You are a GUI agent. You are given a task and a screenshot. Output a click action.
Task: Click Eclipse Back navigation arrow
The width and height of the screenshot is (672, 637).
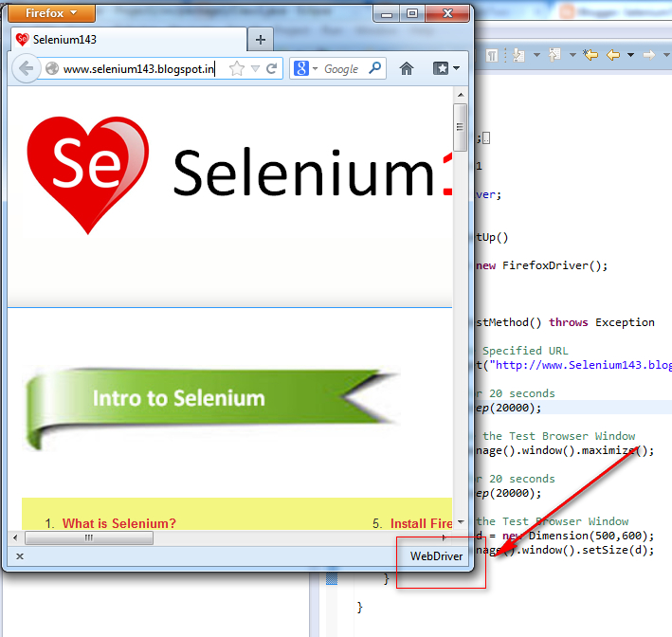point(613,55)
